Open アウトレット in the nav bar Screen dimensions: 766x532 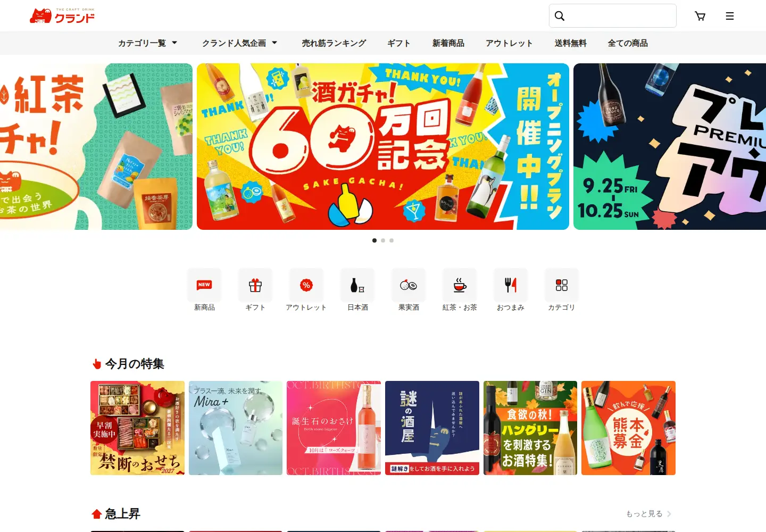pyautogui.click(x=509, y=43)
